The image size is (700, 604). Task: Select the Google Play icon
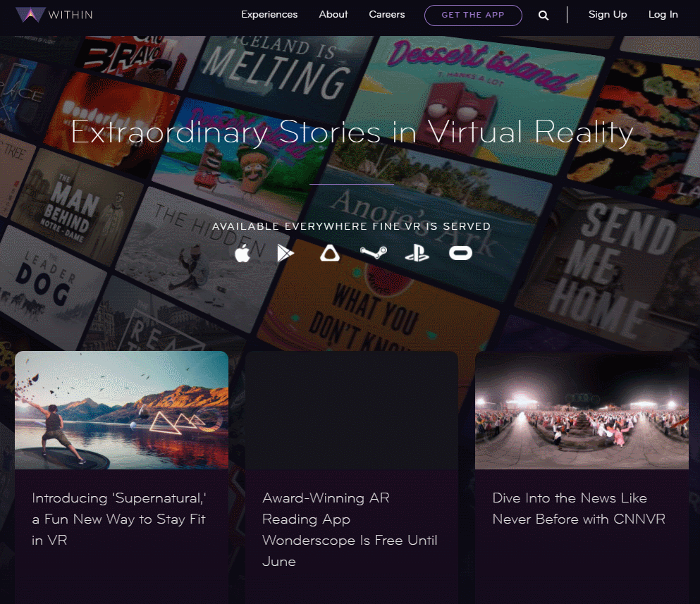pos(285,254)
